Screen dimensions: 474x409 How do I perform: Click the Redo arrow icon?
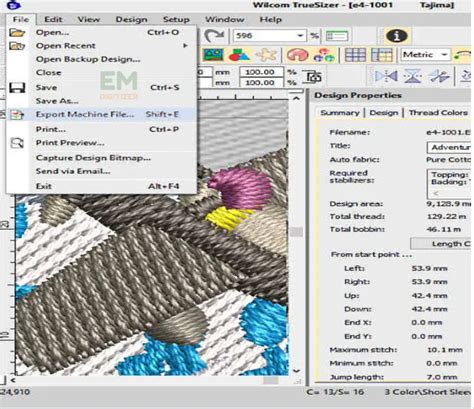click(x=214, y=36)
